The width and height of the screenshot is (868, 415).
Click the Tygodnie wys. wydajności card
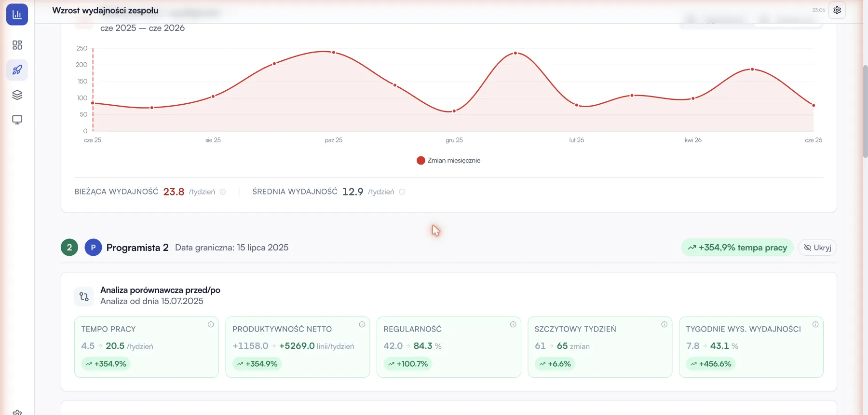coord(751,347)
